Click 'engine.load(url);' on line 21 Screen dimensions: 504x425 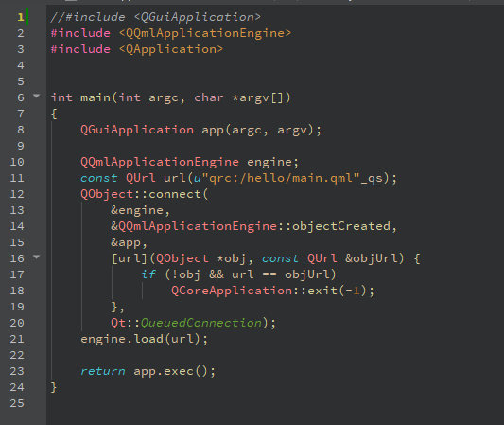(x=145, y=339)
